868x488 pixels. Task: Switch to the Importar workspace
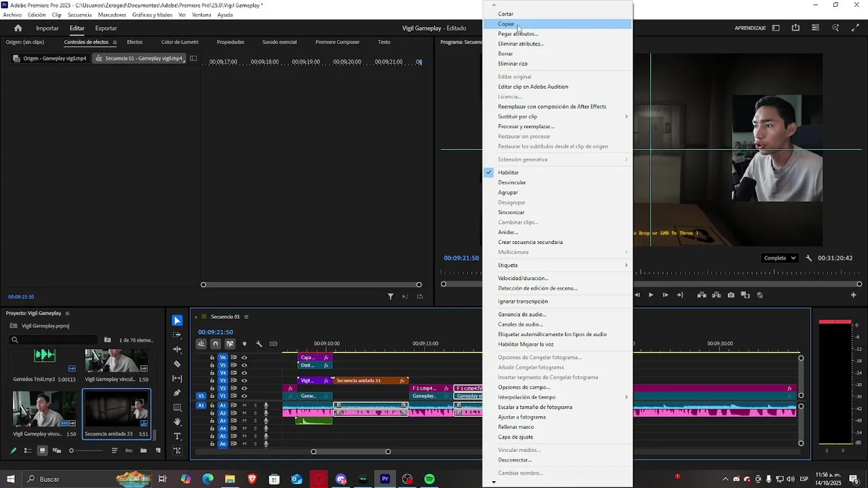[x=47, y=28]
